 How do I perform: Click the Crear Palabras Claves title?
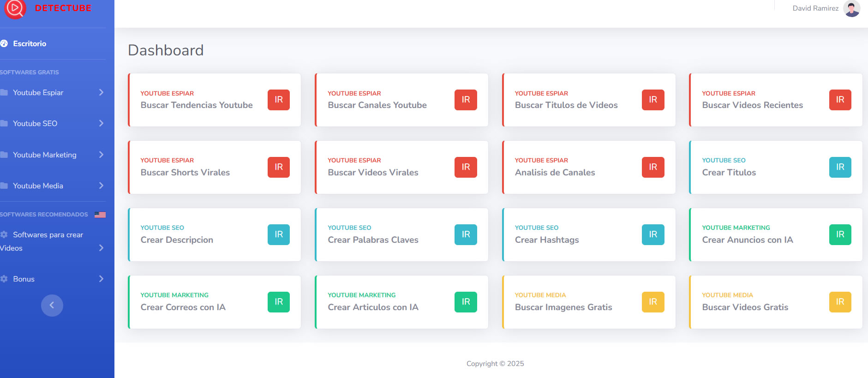pyautogui.click(x=373, y=240)
